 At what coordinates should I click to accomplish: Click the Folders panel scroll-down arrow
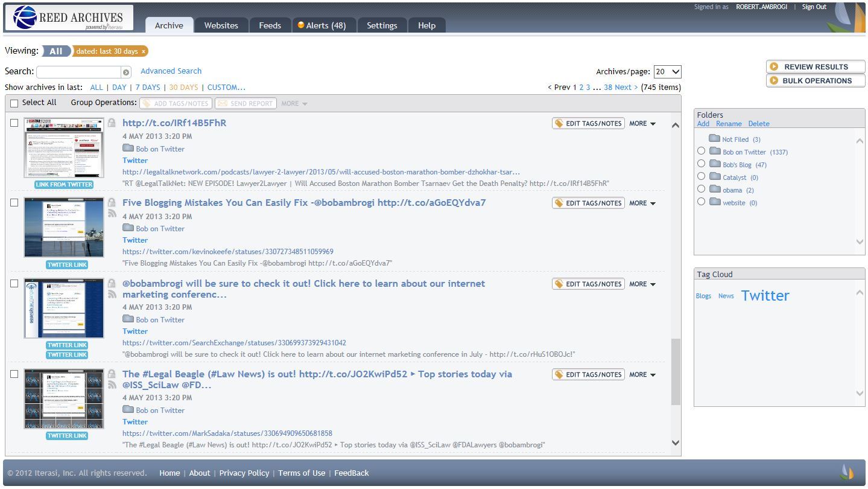pyautogui.click(x=860, y=241)
